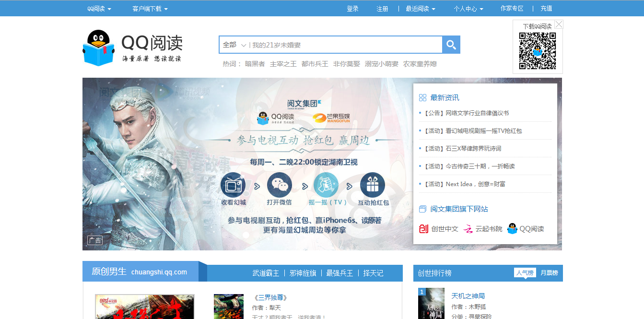
Task: Open the QQ阅读 logo link under 阅文集团旗下网站
Action: coord(526,229)
